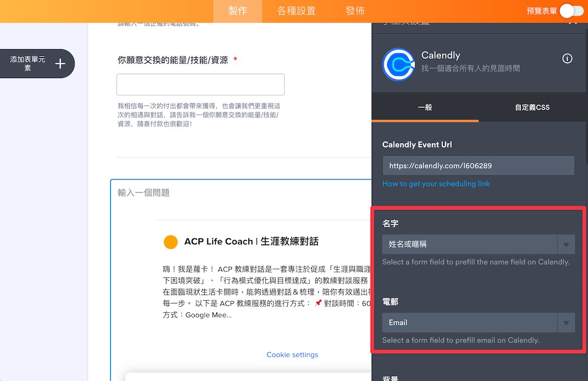Image resolution: width=588 pixels, height=381 pixels.
Task: Select the Email combo box value
Action: pos(478,323)
